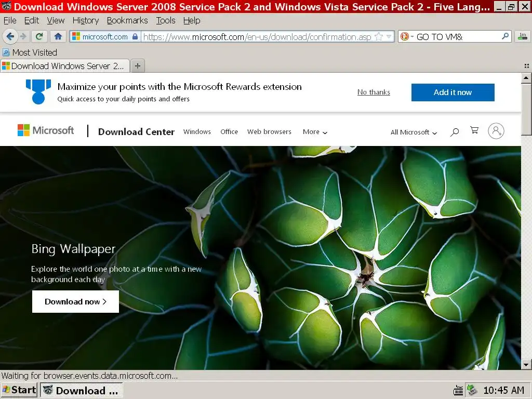
Task: Open the Windows nav link
Action: pyautogui.click(x=197, y=131)
